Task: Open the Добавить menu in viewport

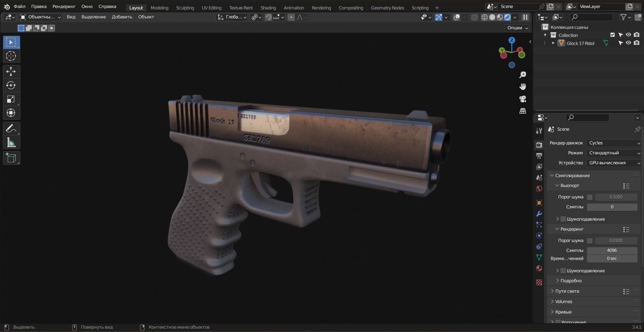Action: point(122,17)
